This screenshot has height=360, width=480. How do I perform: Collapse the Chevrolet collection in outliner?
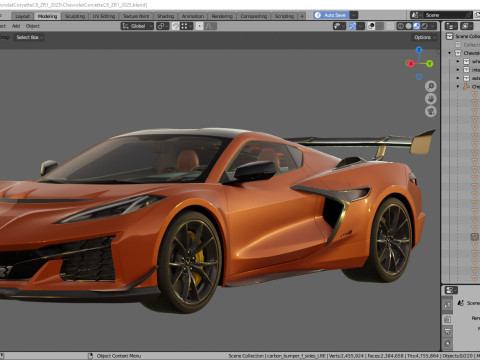(450, 53)
